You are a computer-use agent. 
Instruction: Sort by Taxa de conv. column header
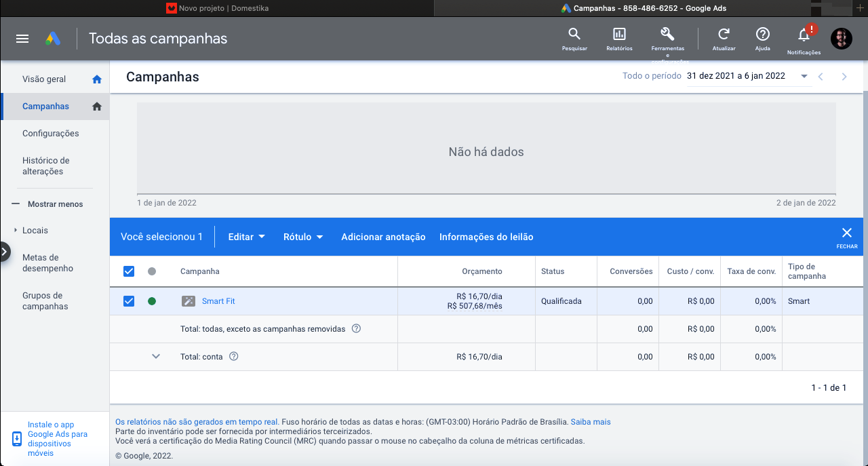(751, 271)
